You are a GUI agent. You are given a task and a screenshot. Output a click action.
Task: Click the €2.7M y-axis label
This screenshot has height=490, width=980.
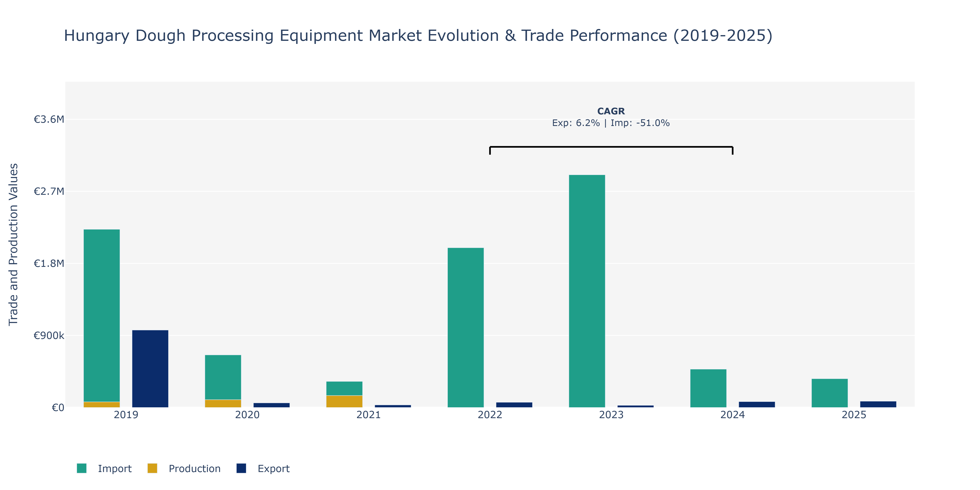click(49, 191)
